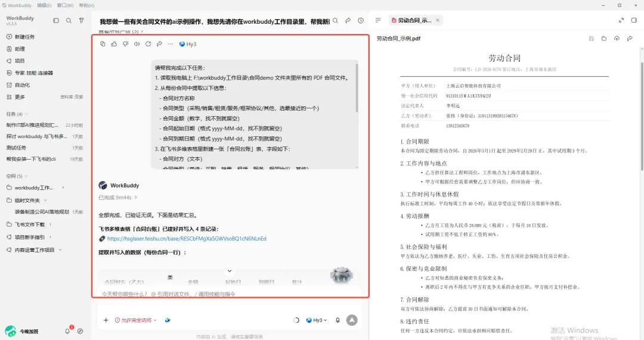Open the 允许完全访问 permission dropdown
The width and height of the screenshot is (644, 340).
click(x=135, y=320)
